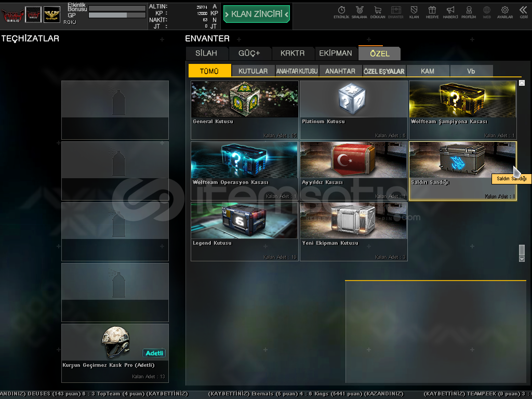
Task: Open the Haberci megaphone icon
Action: click(x=450, y=12)
